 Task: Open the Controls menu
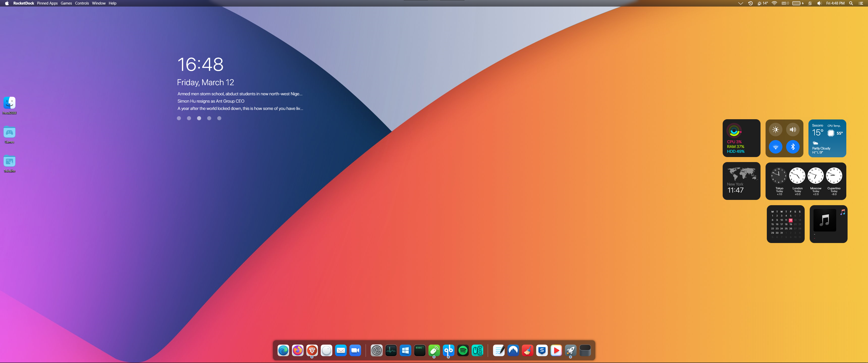(x=82, y=3)
